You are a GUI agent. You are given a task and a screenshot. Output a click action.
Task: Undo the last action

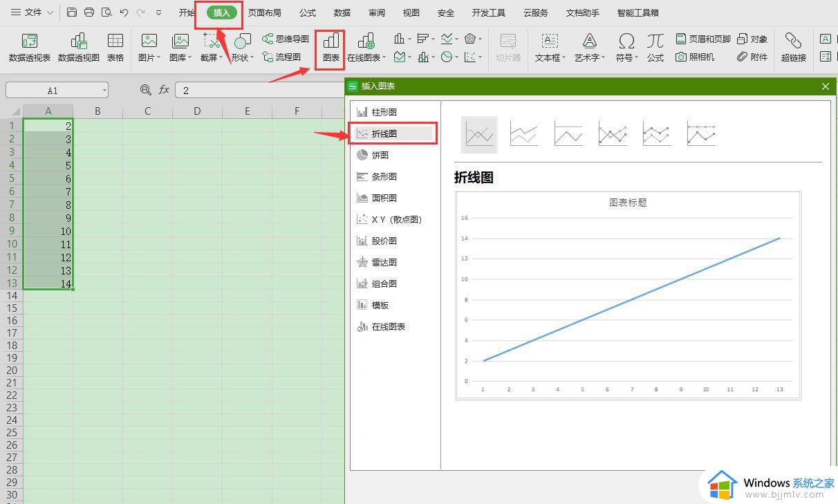pos(124,12)
